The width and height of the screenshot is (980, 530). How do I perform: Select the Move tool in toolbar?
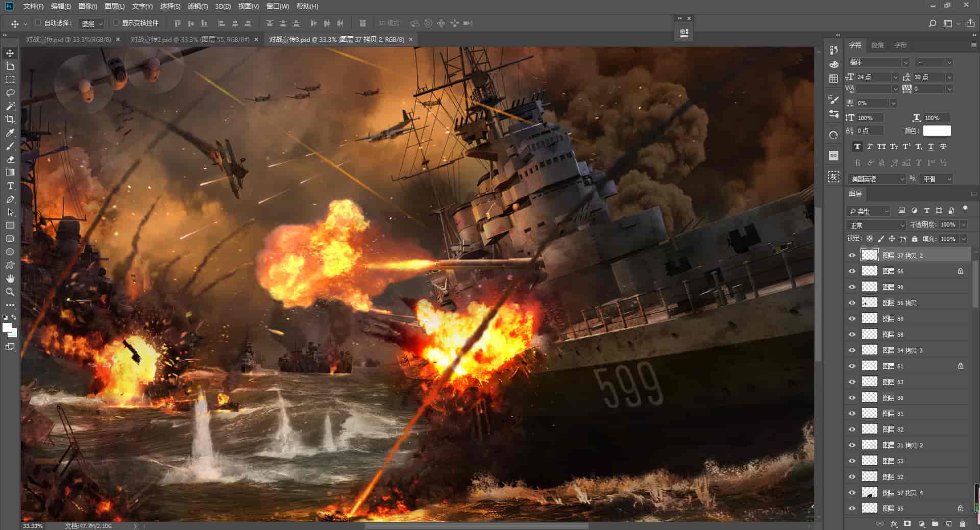point(10,53)
